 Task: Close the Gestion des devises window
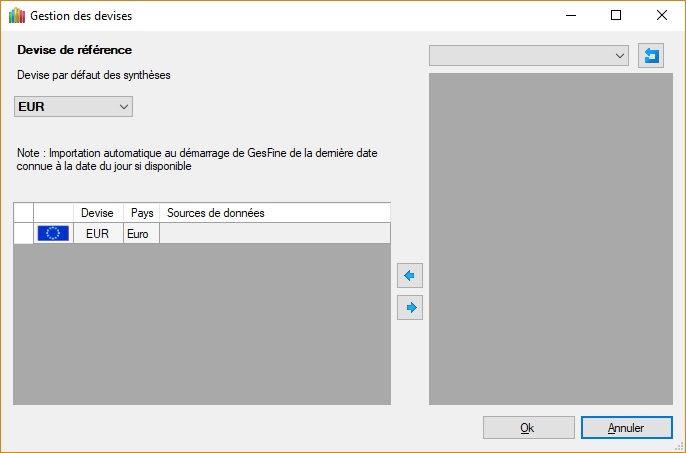pos(662,16)
